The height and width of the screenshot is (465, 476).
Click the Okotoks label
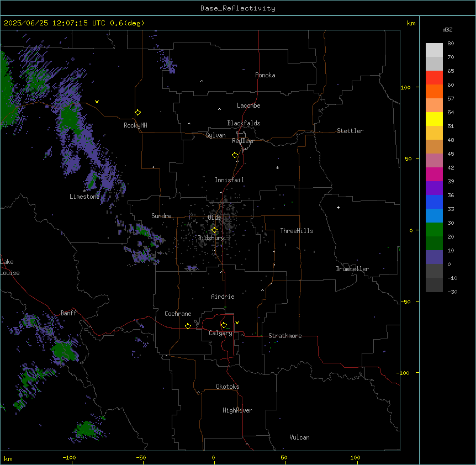tap(228, 387)
